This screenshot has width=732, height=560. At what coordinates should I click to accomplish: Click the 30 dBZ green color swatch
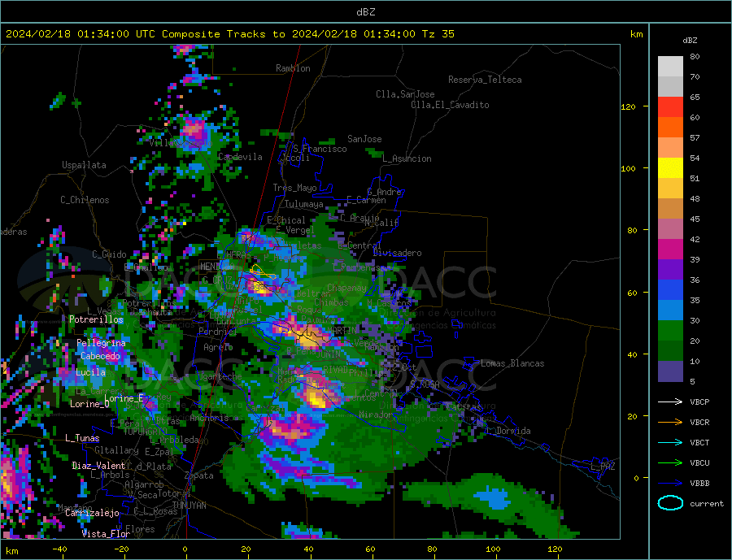coord(670,331)
